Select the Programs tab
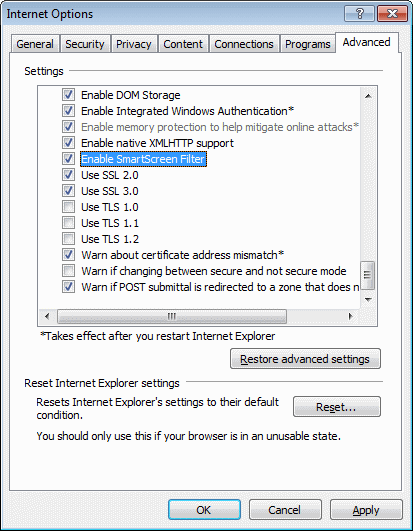 (308, 44)
